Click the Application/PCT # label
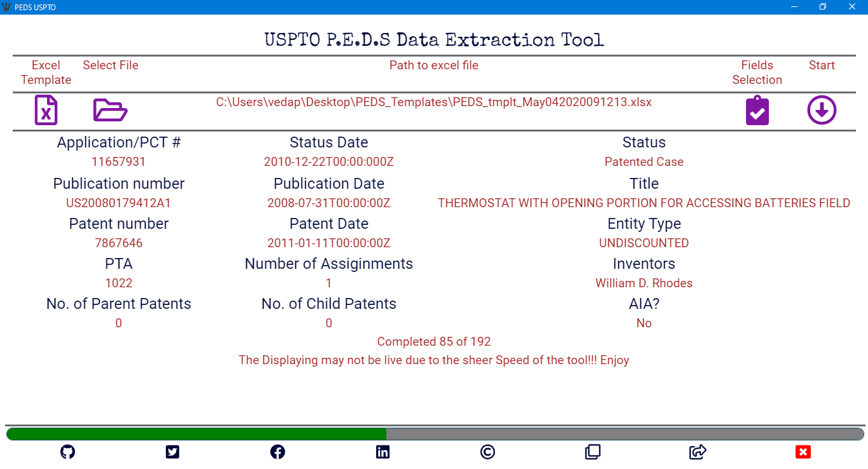The height and width of the screenshot is (469, 868). (119, 142)
